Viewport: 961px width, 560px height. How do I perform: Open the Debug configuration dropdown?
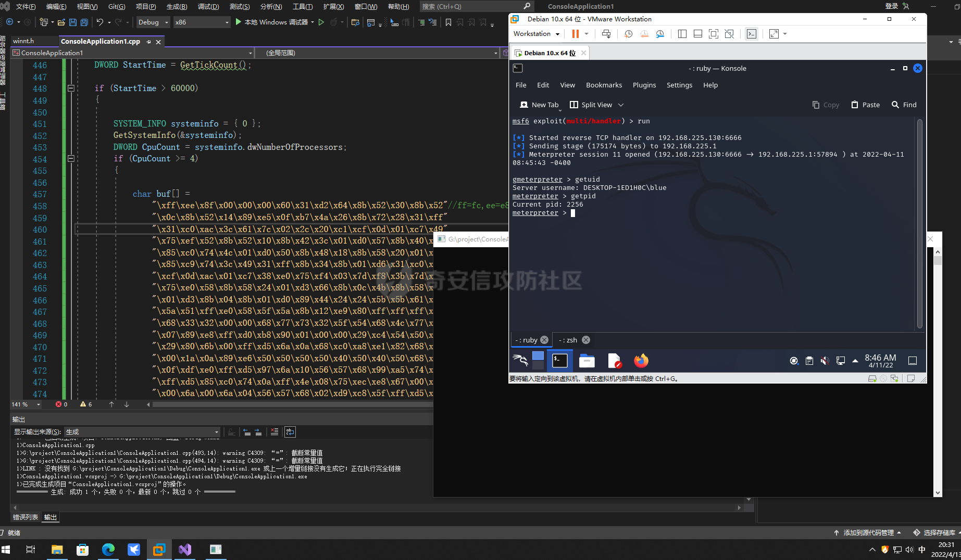pyautogui.click(x=153, y=22)
